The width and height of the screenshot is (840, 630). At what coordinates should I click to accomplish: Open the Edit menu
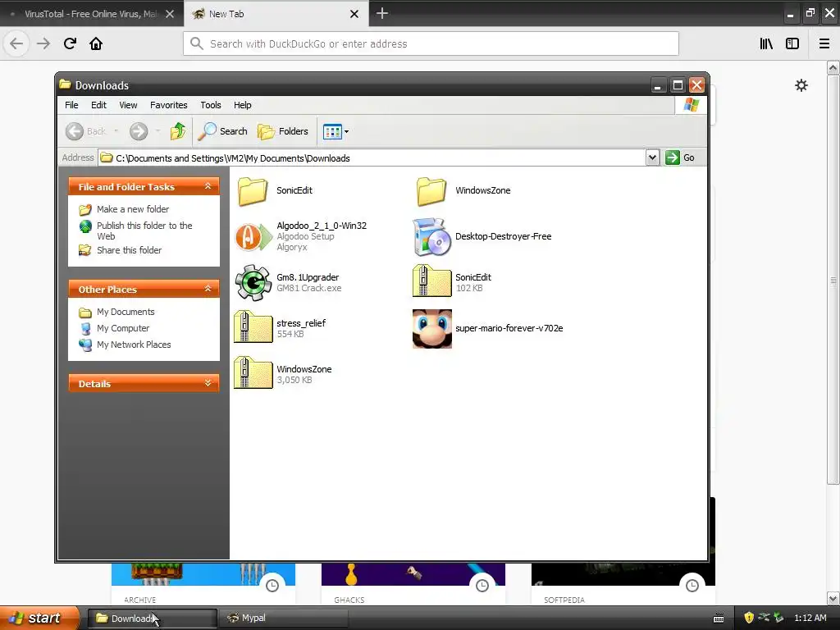[x=98, y=105]
